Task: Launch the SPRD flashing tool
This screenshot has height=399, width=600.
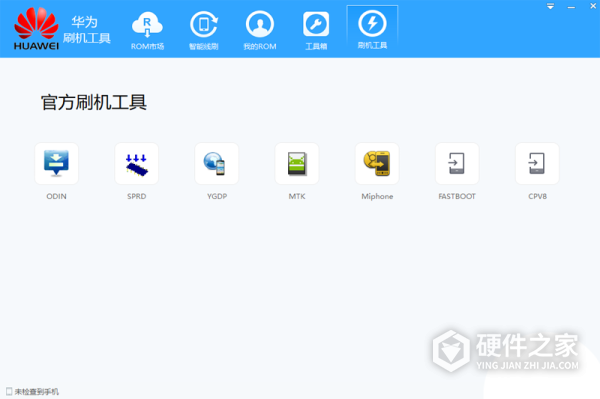Action: [137, 164]
